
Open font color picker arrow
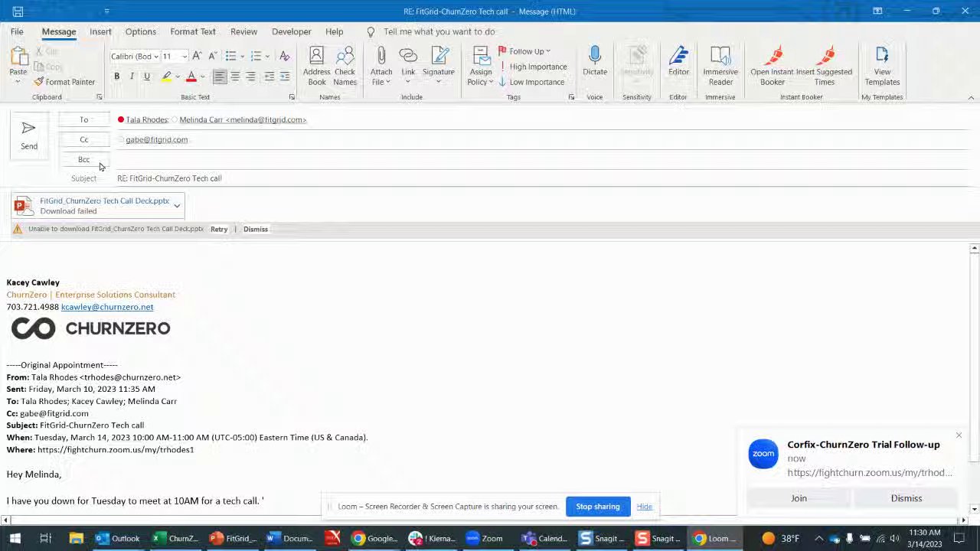pos(202,77)
